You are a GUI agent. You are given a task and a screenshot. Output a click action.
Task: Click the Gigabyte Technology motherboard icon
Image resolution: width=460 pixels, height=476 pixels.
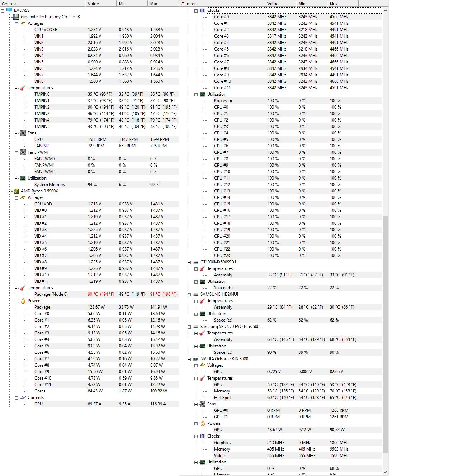tap(16, 17)
